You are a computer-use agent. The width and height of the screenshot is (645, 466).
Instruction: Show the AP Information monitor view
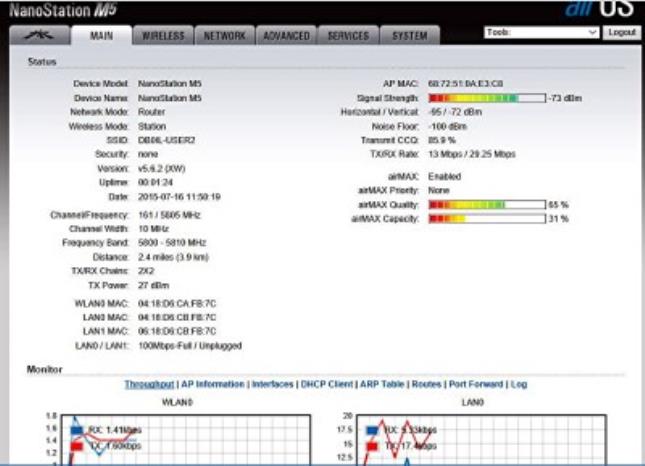click(x=212, y=384)
